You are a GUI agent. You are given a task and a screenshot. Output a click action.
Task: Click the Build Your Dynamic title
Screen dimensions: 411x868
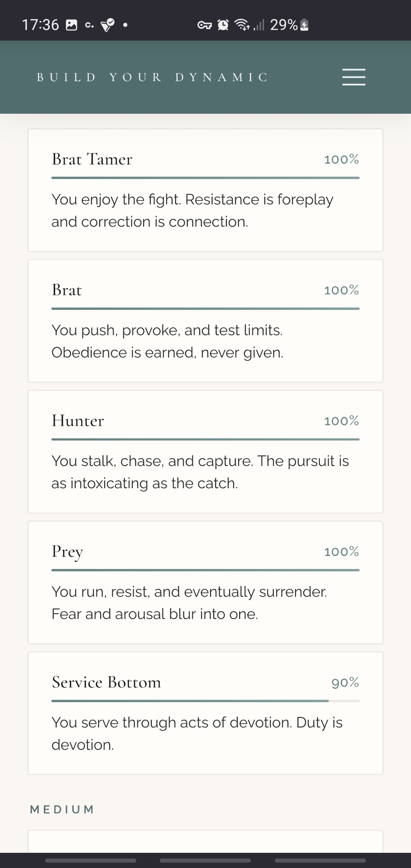(153, 77)
